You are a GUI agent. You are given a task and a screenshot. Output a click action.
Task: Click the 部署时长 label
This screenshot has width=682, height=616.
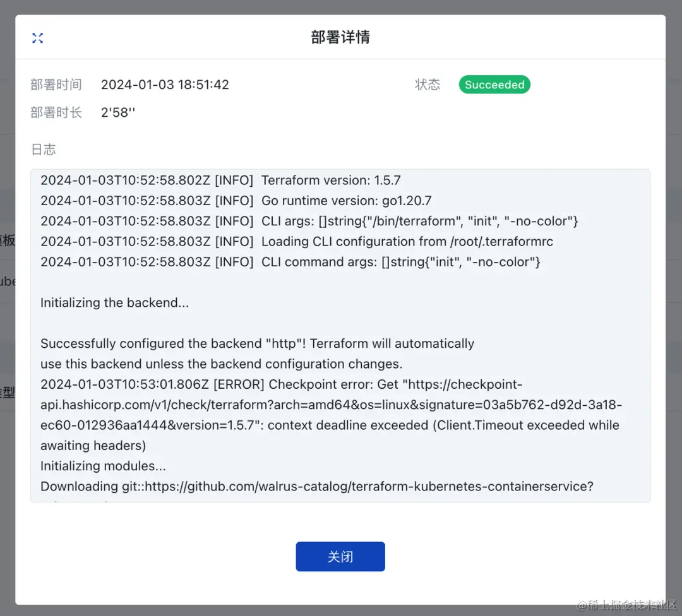56,112
